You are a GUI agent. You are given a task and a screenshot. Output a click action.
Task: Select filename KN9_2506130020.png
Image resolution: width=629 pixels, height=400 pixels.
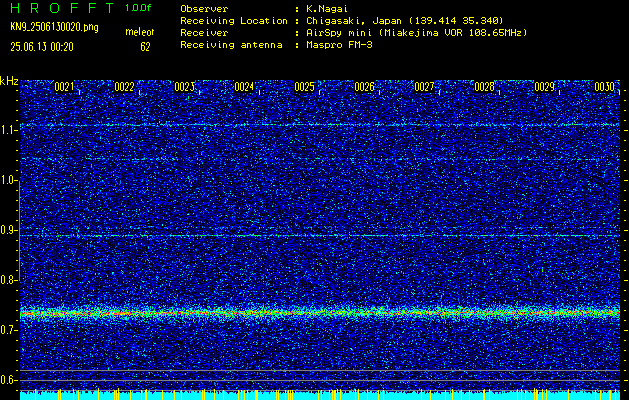tap(54, 27)
